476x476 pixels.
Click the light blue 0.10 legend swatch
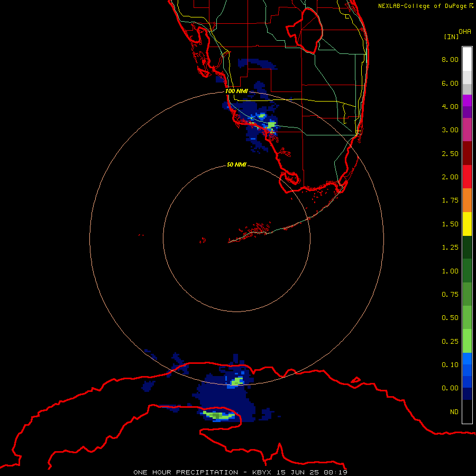[x=467, y=359]
